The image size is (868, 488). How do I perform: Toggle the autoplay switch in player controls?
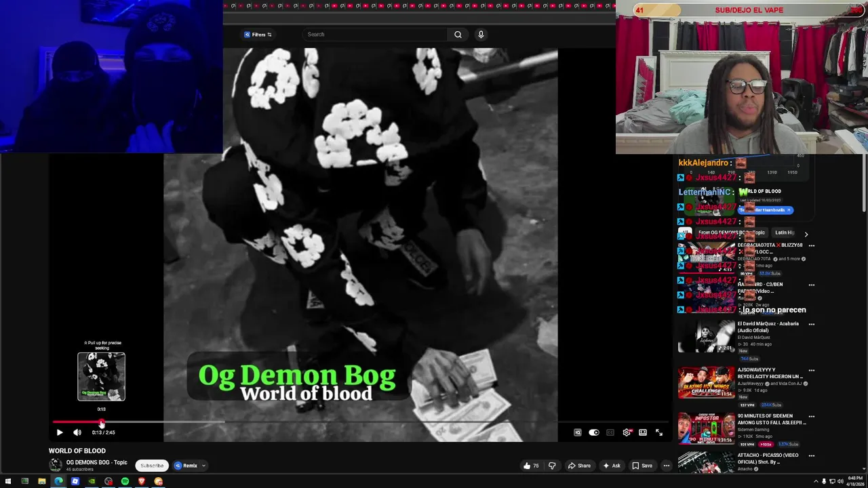[x=594, y=432]
